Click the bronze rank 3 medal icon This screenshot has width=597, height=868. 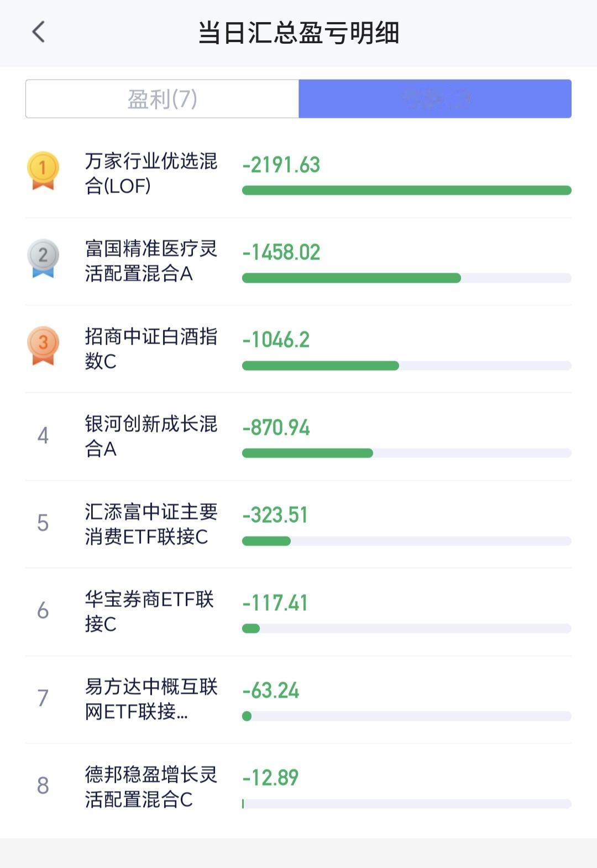(43, 346)
